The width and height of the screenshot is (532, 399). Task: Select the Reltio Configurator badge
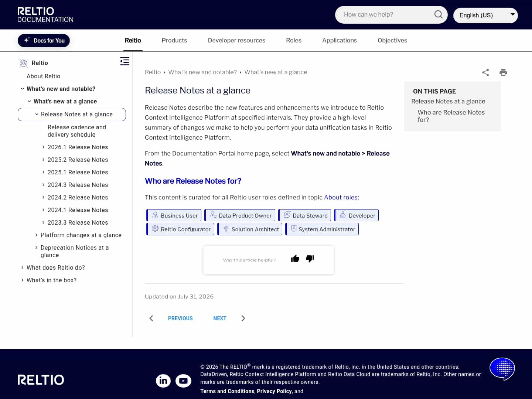point(180,229)
